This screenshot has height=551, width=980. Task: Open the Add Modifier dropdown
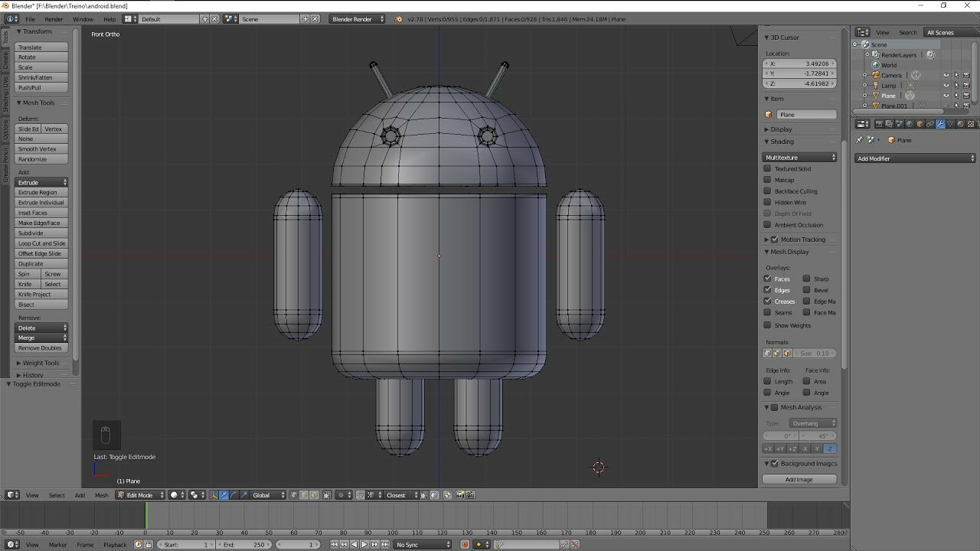point(915,158)
